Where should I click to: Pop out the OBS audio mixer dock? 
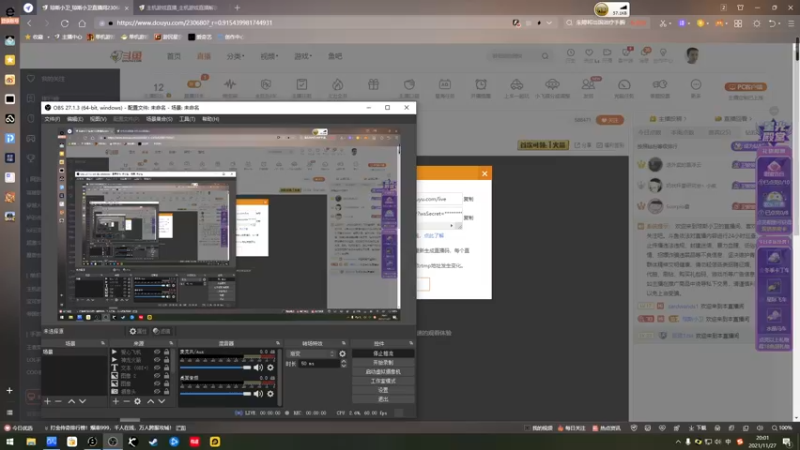(x=278, y=343)
